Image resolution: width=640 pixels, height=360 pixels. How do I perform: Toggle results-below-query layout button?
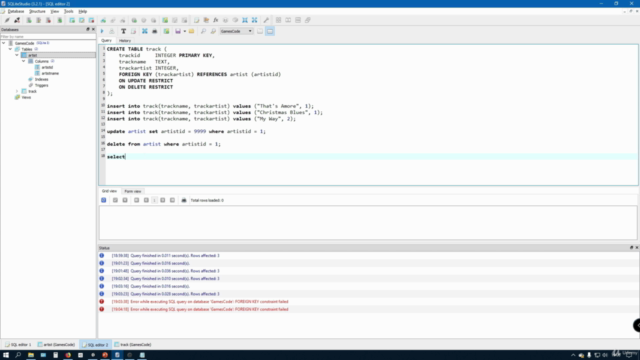tap(270, 31)
